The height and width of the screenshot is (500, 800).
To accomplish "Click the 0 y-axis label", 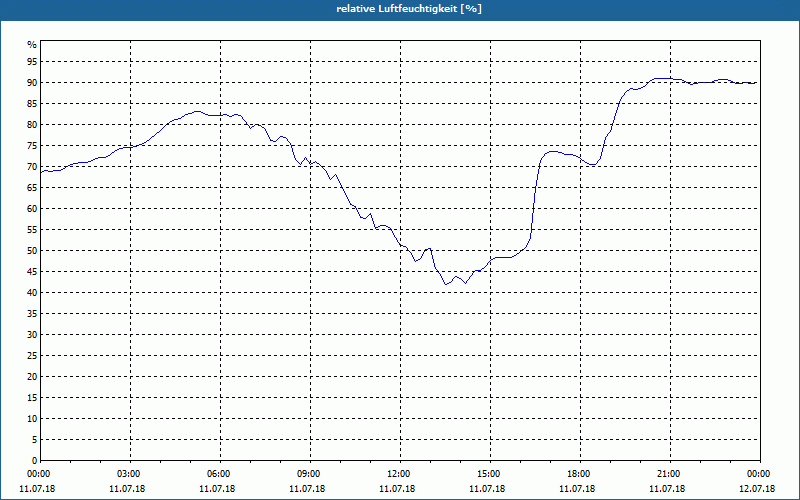I will (x=34, y=461).
